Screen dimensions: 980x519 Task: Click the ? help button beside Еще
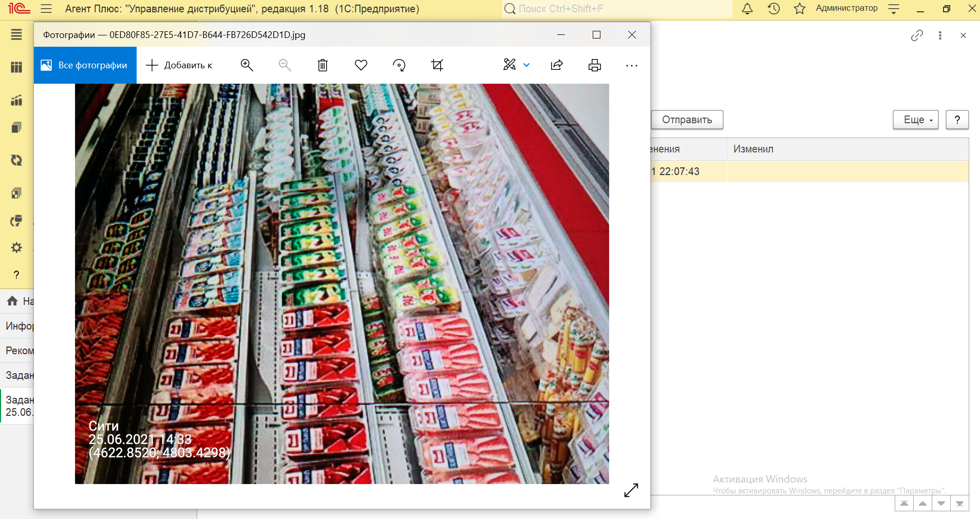(x=957, y=120)
